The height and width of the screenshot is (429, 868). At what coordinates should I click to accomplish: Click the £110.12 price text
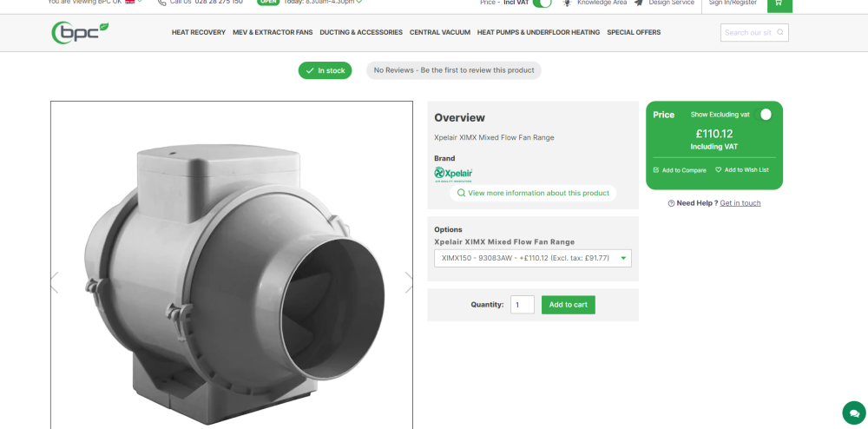714,134
